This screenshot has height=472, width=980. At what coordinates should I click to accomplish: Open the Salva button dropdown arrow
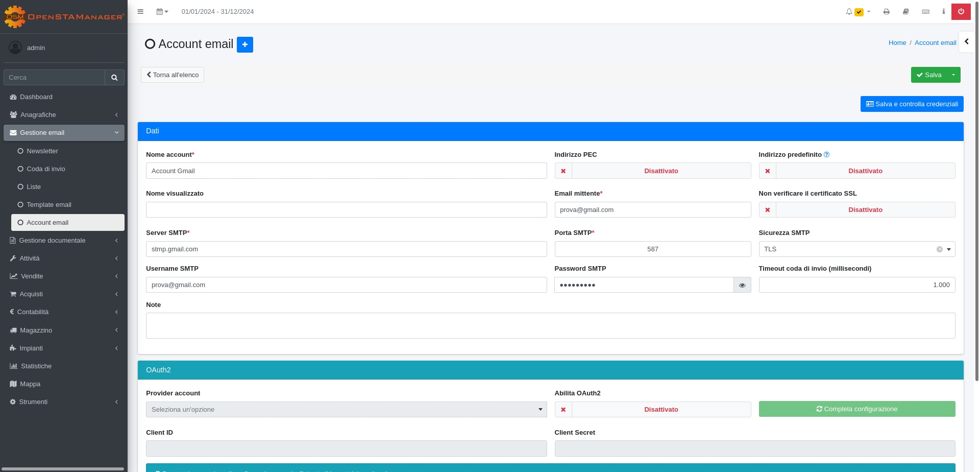pos(953,75)
